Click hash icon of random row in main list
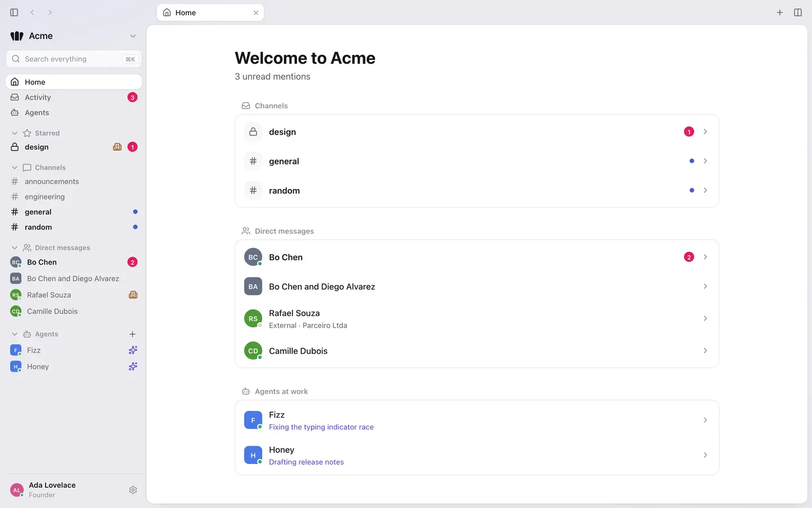 tap(253, 190)
